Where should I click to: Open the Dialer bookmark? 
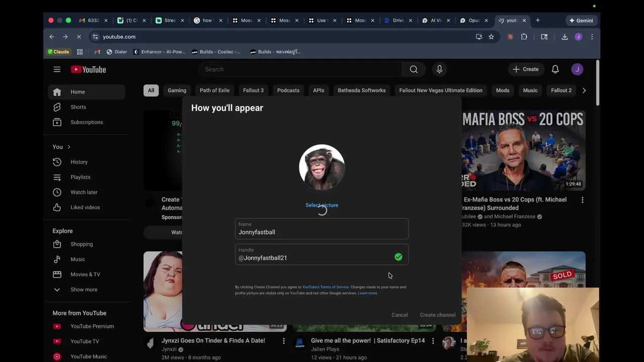point(116,52)
